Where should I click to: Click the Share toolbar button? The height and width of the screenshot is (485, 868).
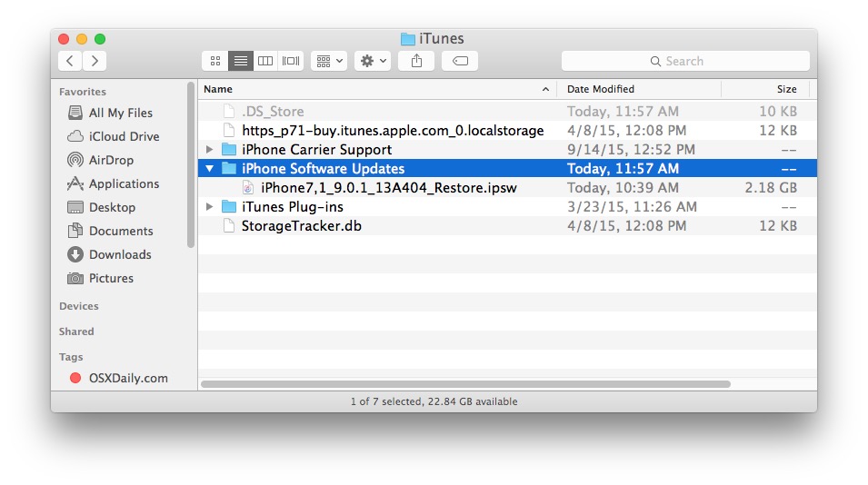tap(416, 61)
